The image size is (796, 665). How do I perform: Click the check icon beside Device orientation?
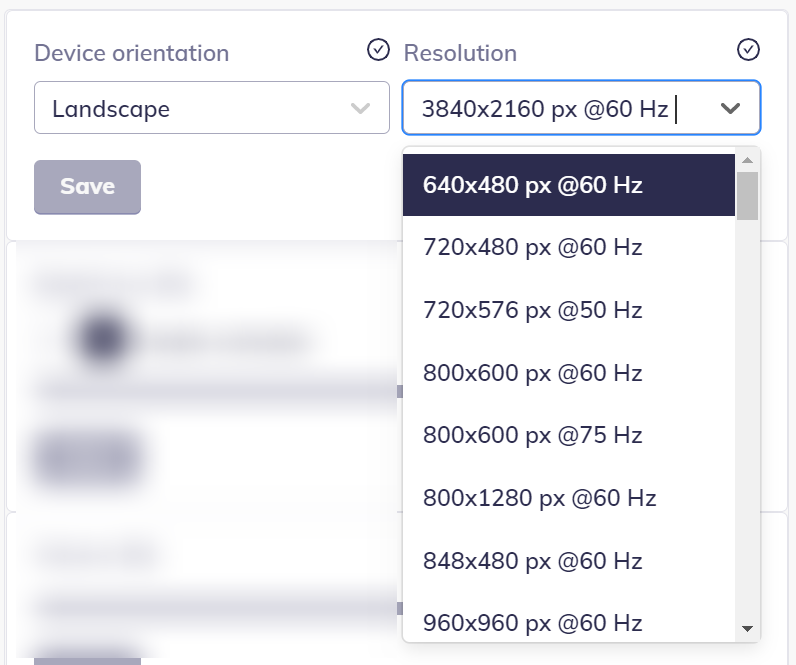pyautogui.click(x=378, y=50)
